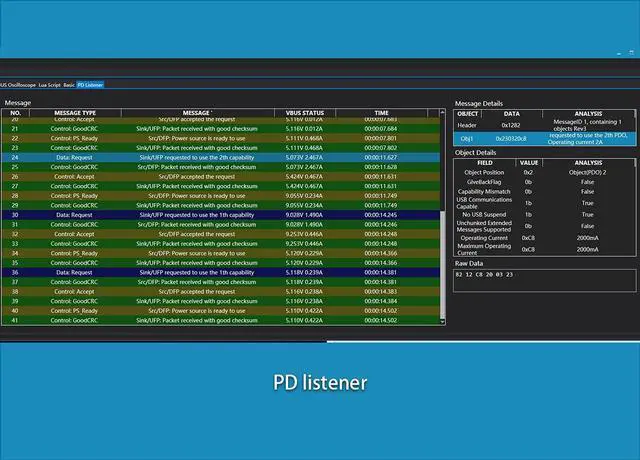Click scroll-up arrow of message list
The height and width of the screenshot is (460, 640).
(x=443, y=113)
